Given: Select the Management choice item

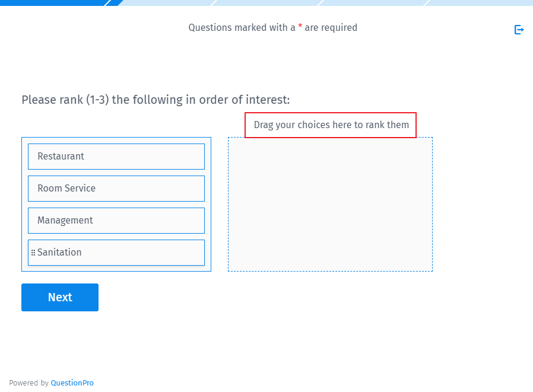Looking at the screenshot, I should click(x=116, y=221).
